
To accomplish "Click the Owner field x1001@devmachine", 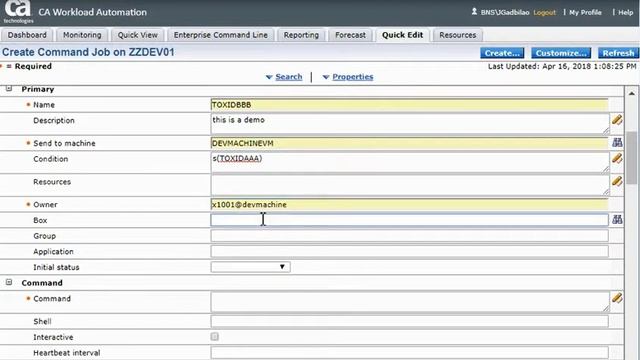I will coord(409,204).
